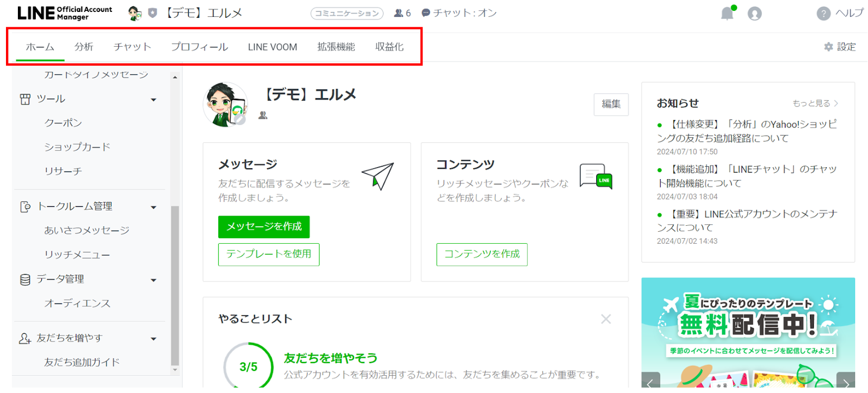Open the チャット tab
The height and width of the screenshot is (393, 868).
[x=132, y=47]
